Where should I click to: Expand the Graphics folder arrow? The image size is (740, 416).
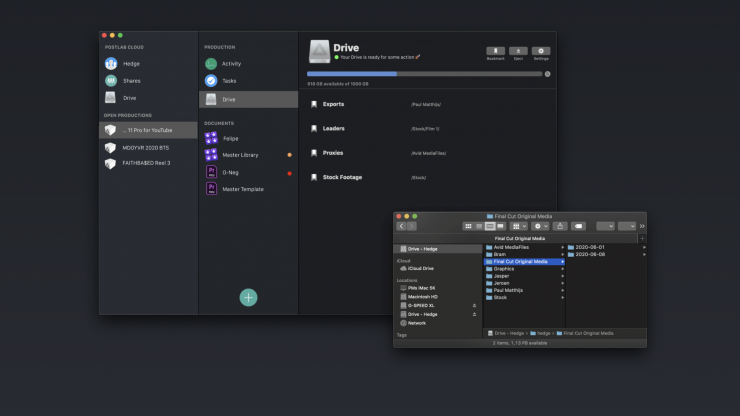pos(562,268)
